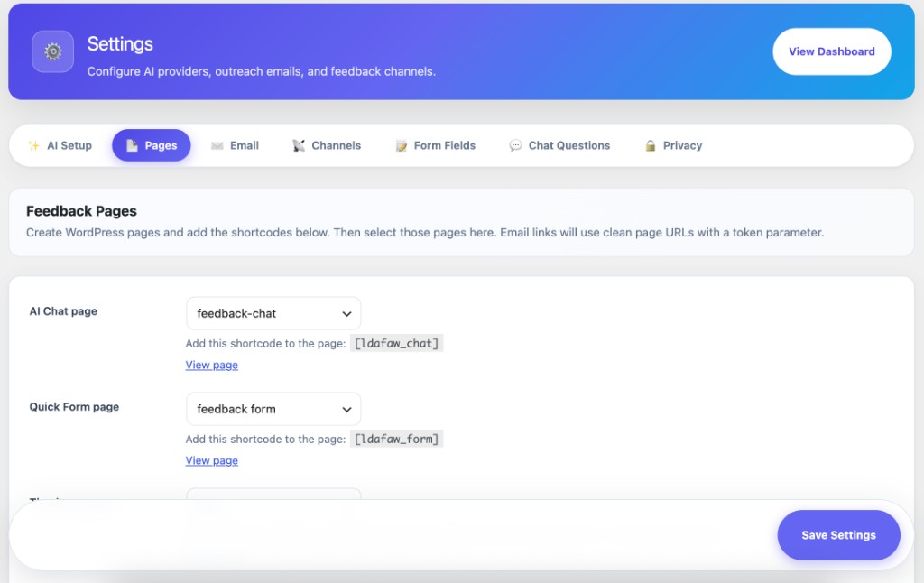Open View page link under feedback-chat
The image size is (924, 583).
(211, 365)
